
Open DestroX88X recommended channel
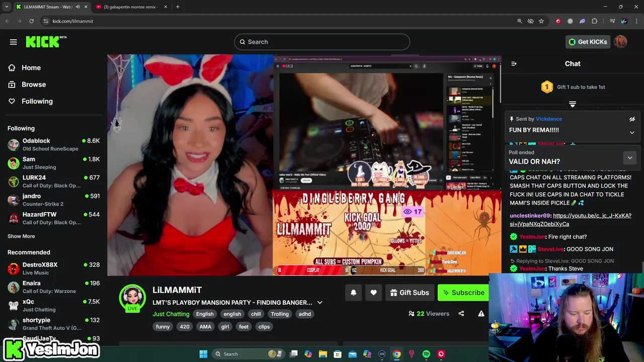click(53, 268)
